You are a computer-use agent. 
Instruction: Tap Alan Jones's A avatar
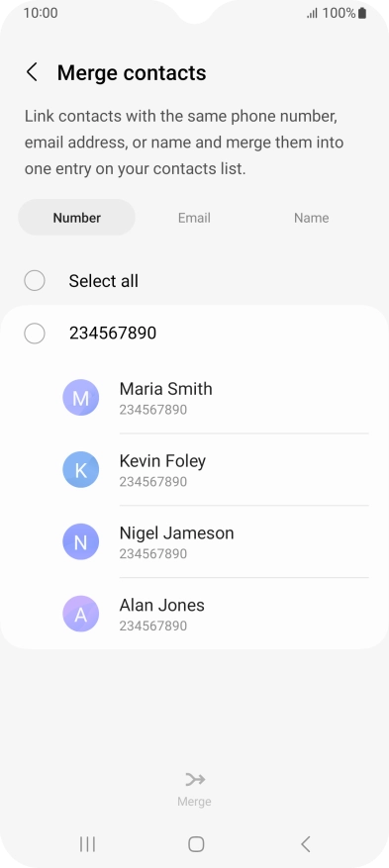click(81, 614)
